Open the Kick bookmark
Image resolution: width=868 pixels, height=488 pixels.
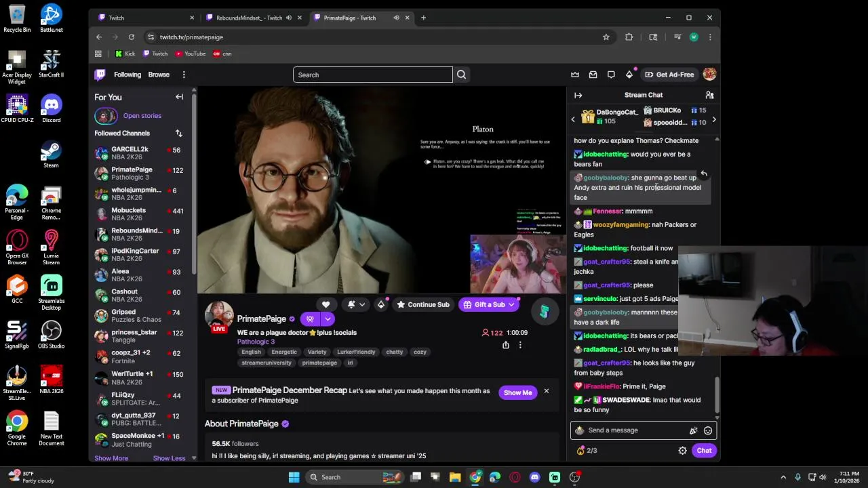tap(125, 54)
